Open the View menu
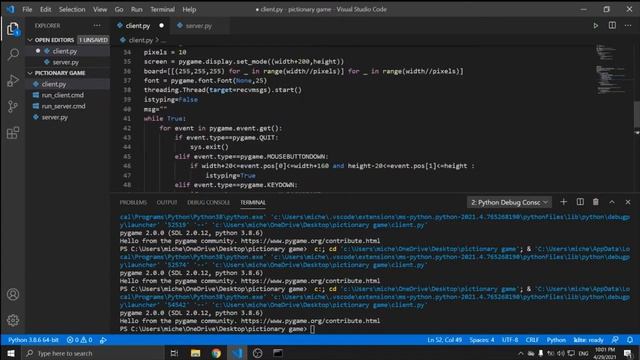 [x=100, y=9]
